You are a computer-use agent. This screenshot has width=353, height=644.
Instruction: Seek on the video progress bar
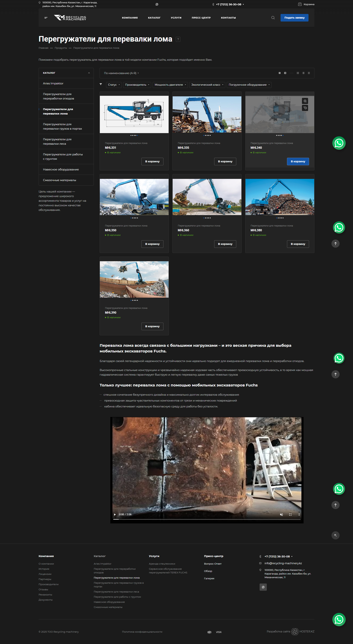click(x=207, y=519)
